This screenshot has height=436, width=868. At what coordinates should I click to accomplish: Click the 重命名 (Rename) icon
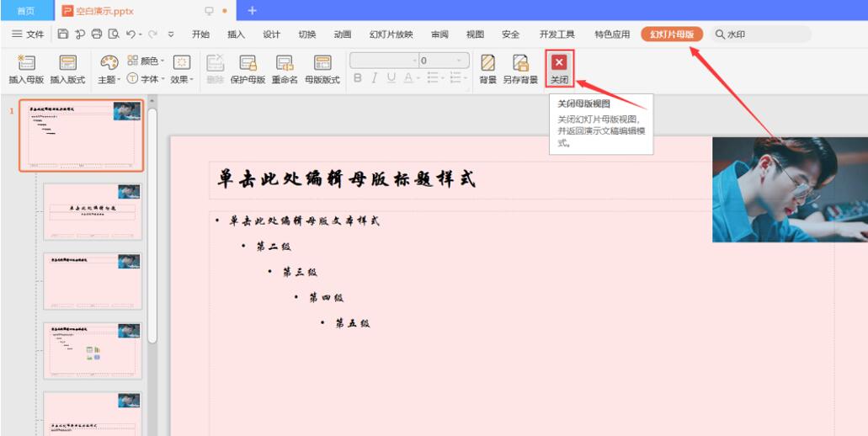coord(285,63)
